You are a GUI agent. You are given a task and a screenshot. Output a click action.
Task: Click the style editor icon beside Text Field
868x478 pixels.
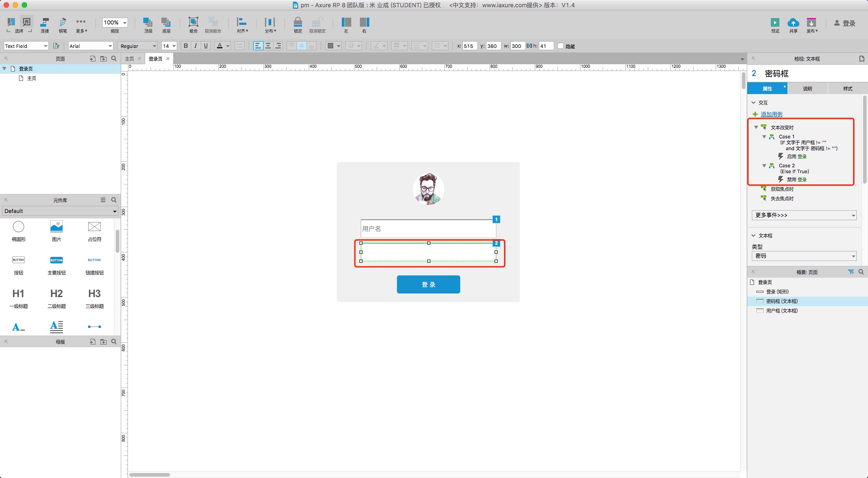point(57,46)
